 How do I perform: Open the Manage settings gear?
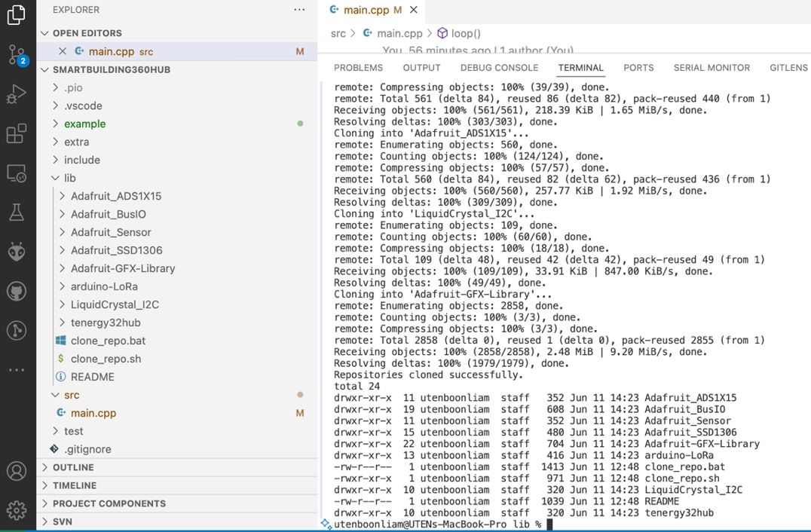(x=16, y=510)
